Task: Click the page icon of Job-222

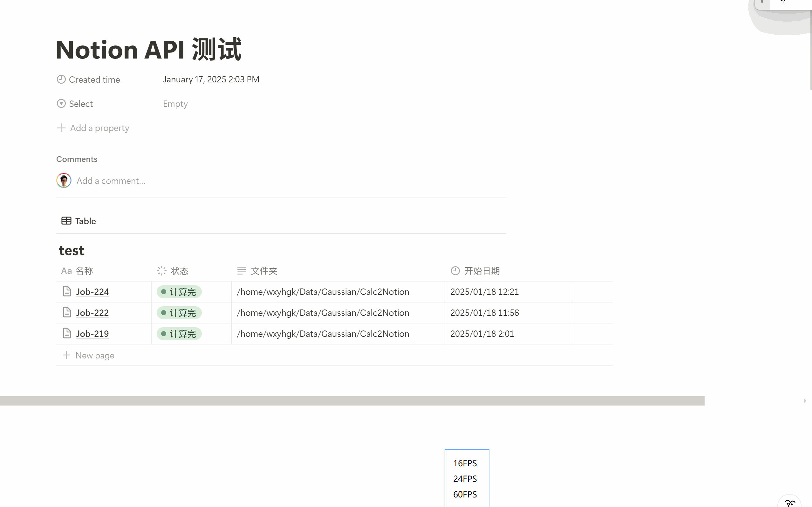Action: coord(67,312)
